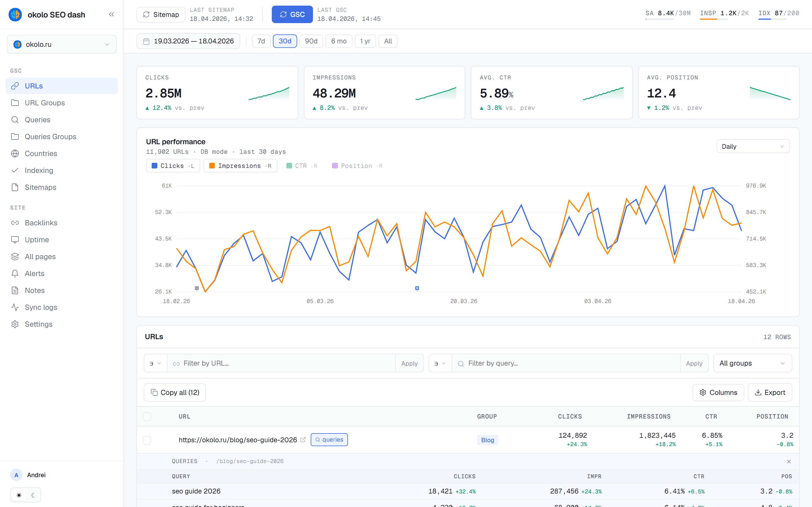Open okolo.ru site selector dropdown
The height and width of the screenshot is (507, 812).
click(x=62, y=44)
